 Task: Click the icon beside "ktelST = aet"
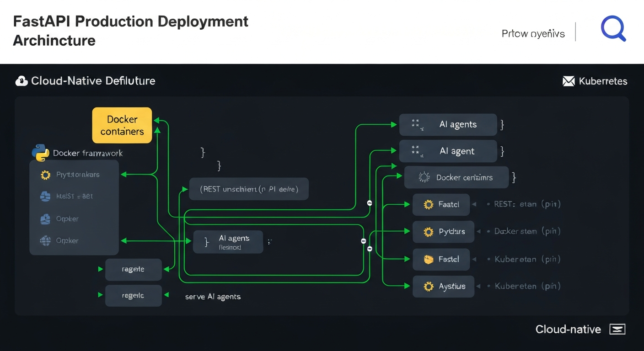(x=45, y=197)
